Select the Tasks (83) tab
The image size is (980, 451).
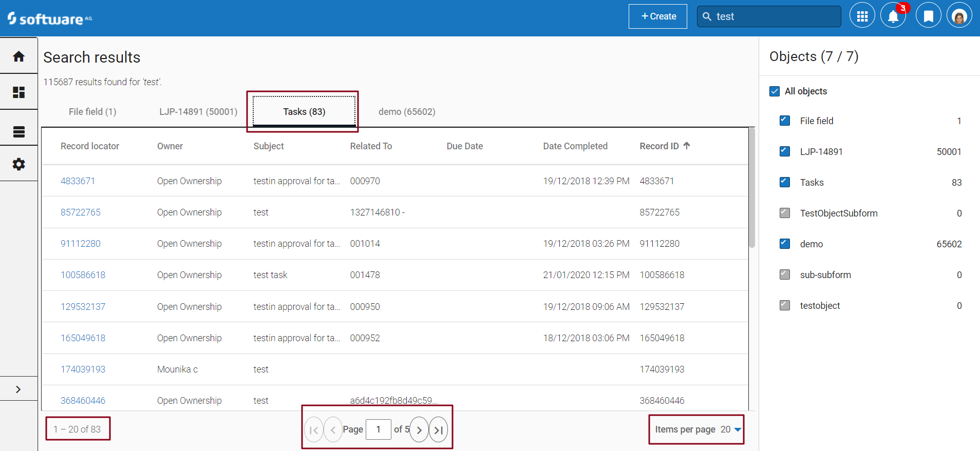(304, 112)
